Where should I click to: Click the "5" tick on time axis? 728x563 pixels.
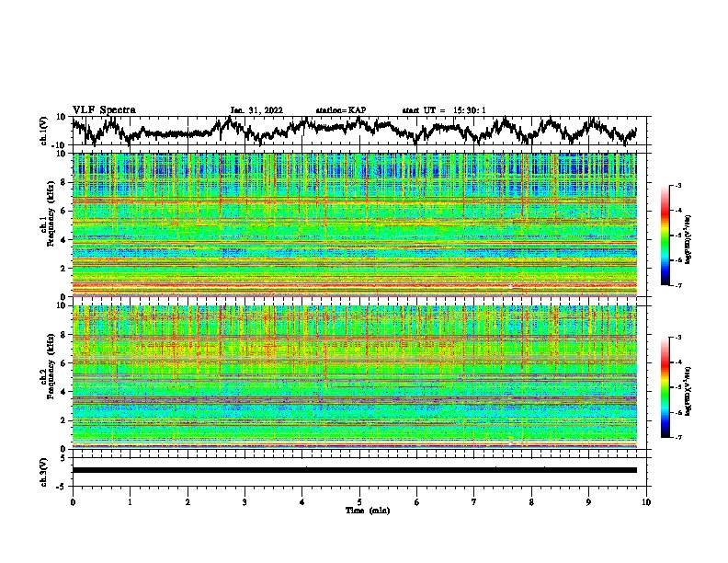(x=359, y=502)
